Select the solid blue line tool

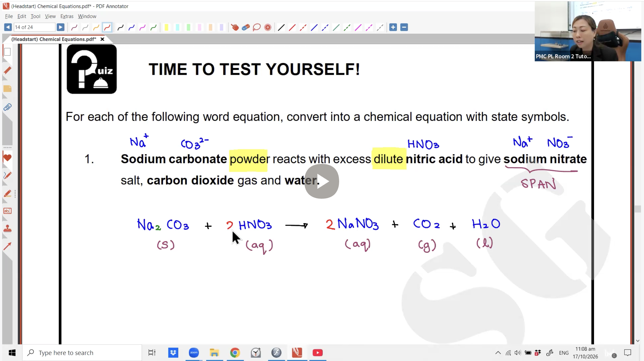(314, 27)
